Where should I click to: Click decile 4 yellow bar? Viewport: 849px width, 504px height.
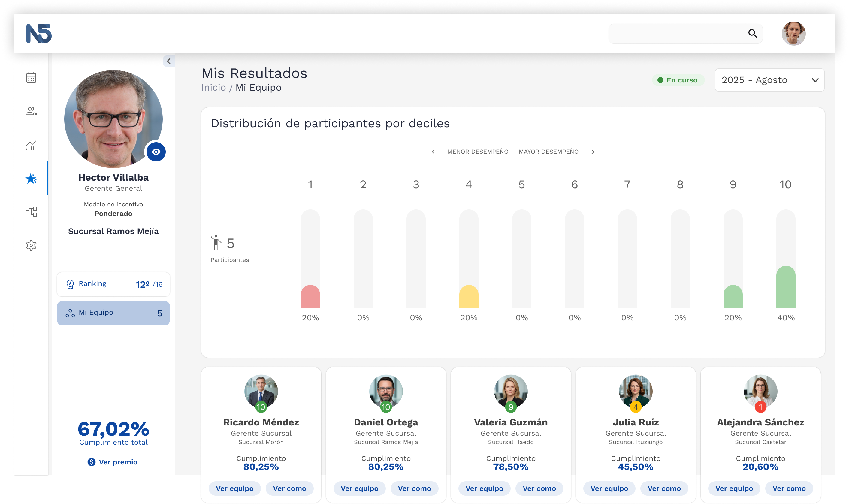[469, 296]
